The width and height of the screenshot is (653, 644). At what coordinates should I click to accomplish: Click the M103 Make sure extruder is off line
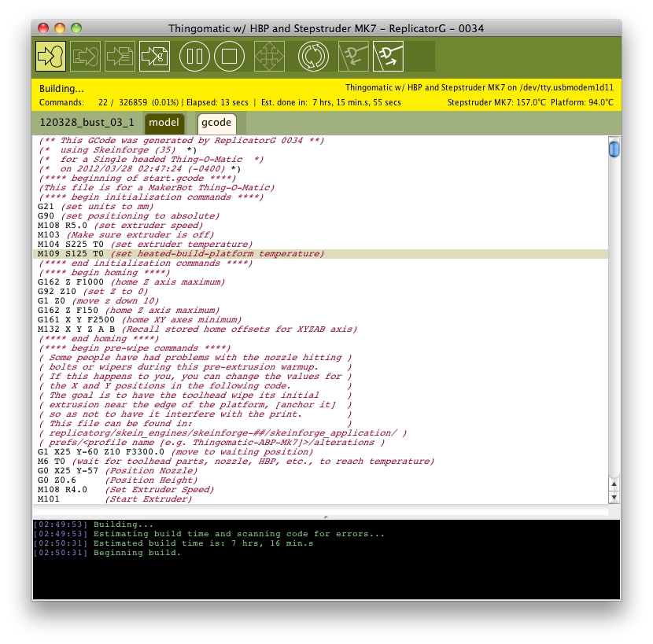(x=126, y=235)
